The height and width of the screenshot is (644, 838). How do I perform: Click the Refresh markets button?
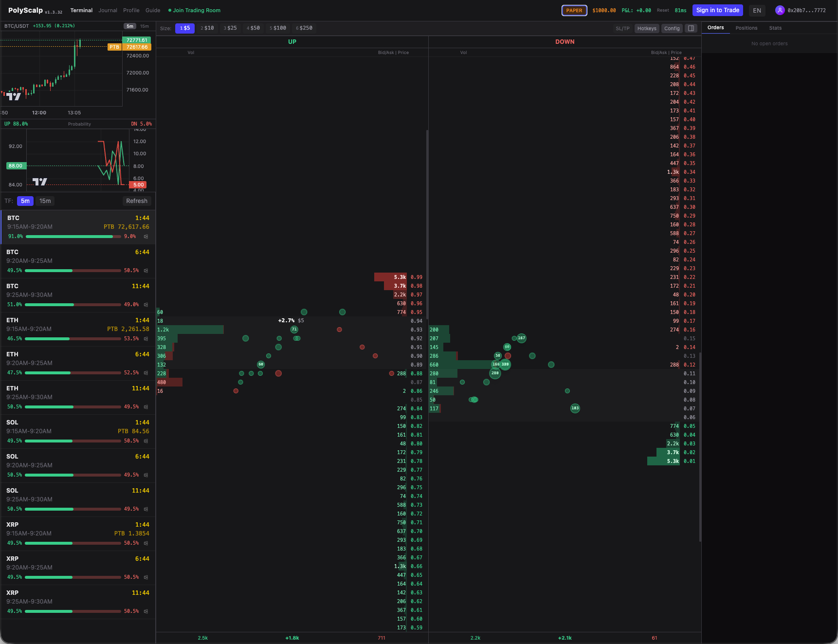pos(136,201)
